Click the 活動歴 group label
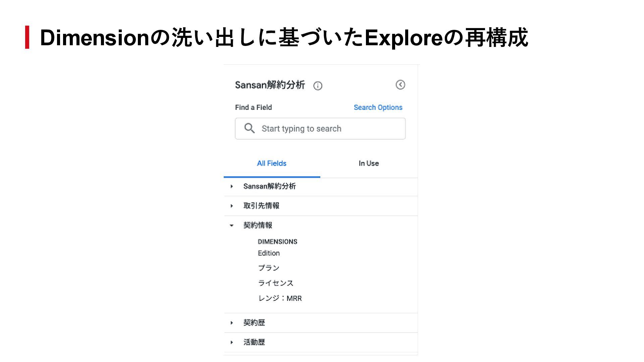Screen dimensions: 644x362 point(254,342)
